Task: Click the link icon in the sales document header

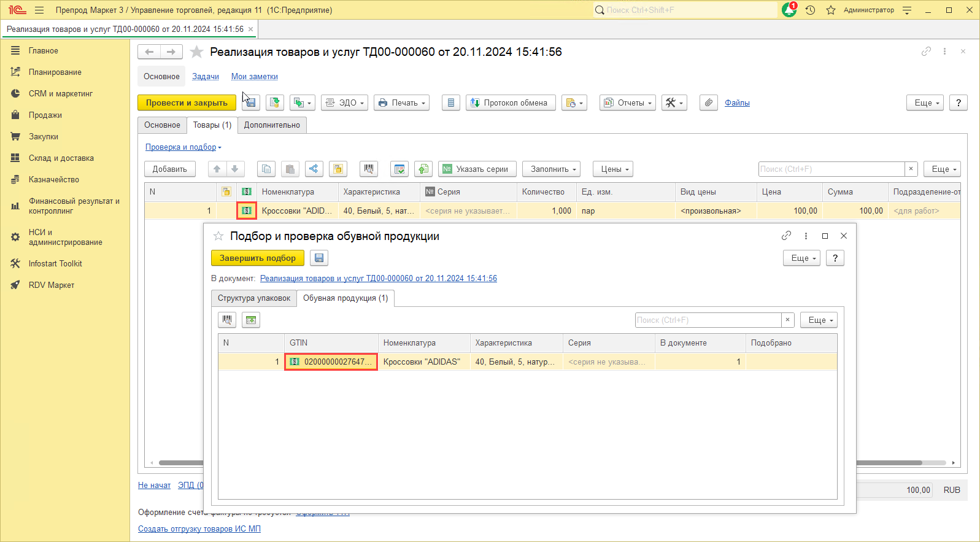Action: (926, 52)
